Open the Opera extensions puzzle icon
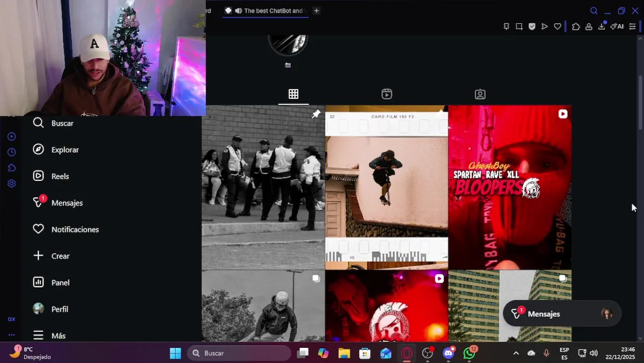This screenshot has height=363, width=644. [x=576, y=27]
